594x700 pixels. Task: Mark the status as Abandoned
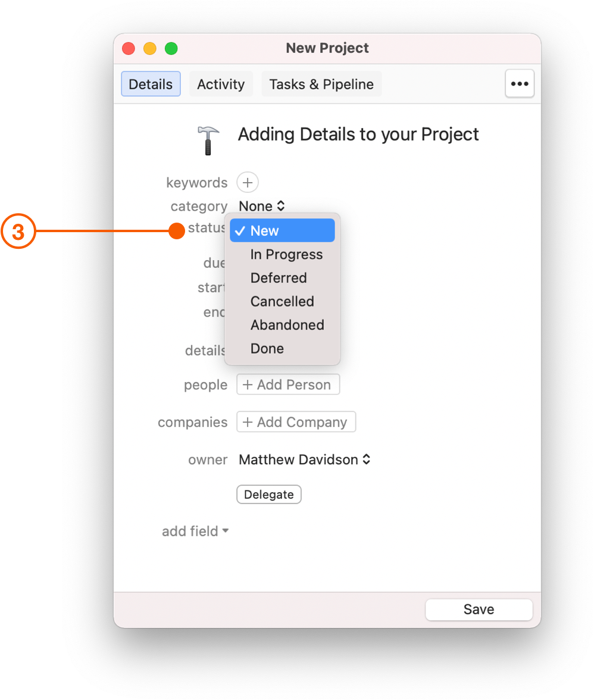pos(287,325)
